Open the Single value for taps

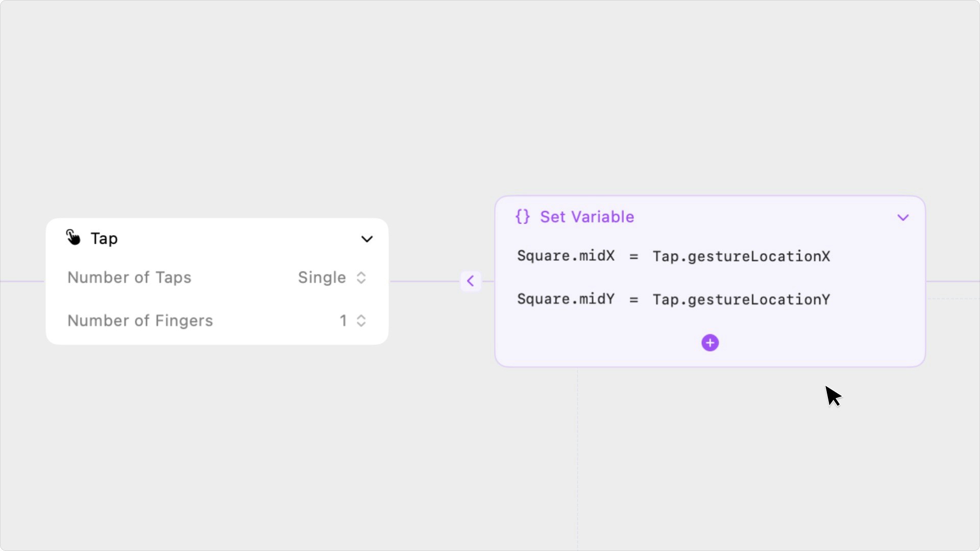tap(322, 278)
